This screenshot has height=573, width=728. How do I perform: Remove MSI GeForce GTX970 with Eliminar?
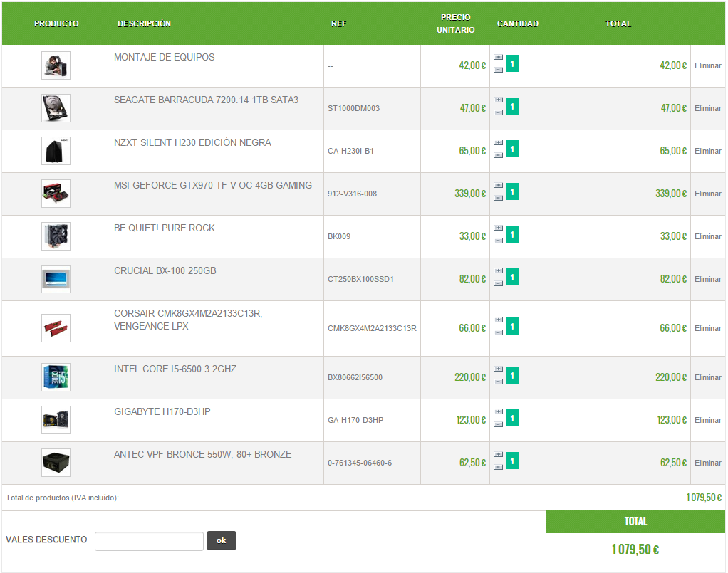707,194
